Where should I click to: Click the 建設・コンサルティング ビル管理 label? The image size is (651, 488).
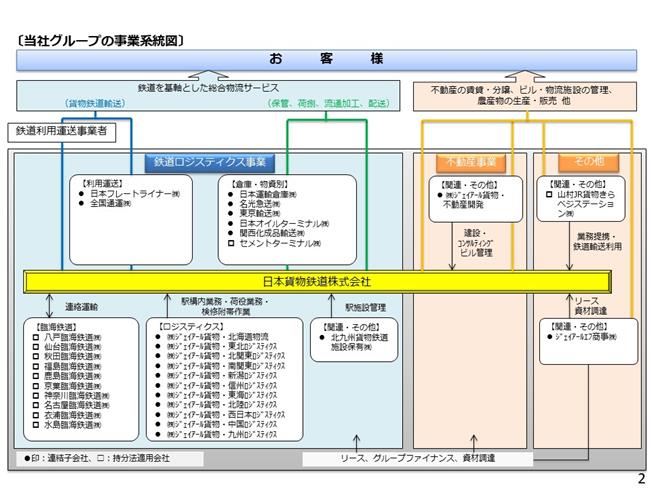[476, 243]
